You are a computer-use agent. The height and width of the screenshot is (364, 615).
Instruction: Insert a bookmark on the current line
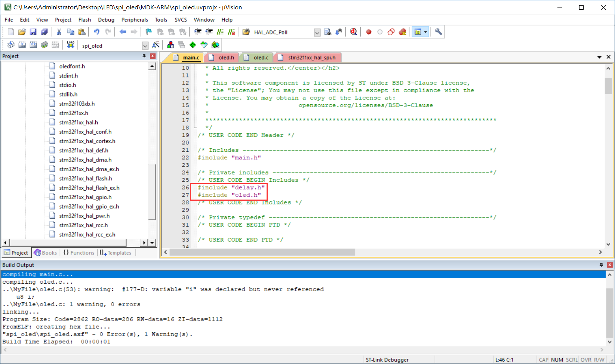[x=149, y=32]
